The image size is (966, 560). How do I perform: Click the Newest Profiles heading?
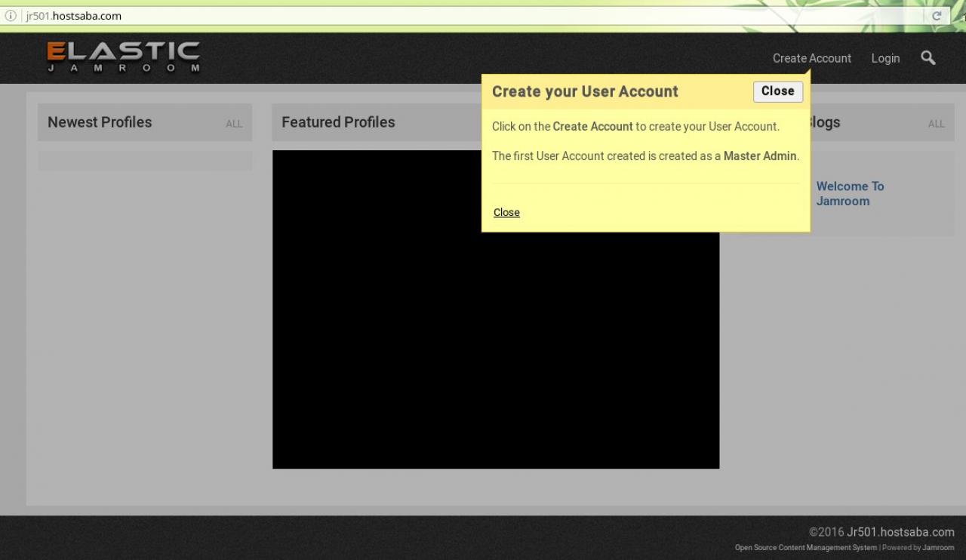[100, 122]
